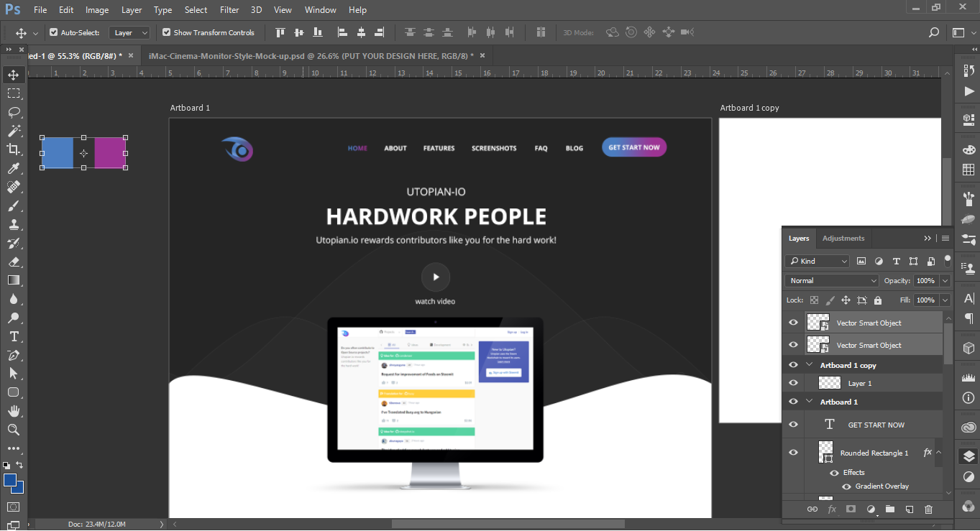This screenshot has width=980, height=531.
Task: Select the Move tool
Action: [14, 75]
